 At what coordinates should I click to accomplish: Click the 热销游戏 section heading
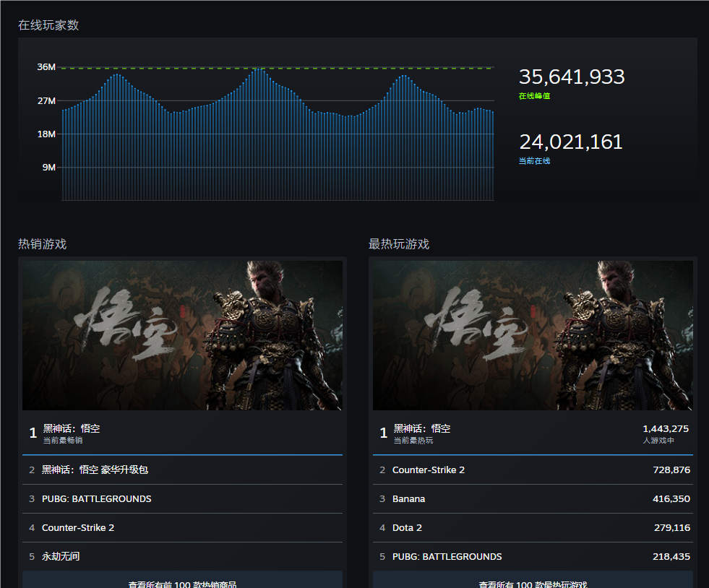click(x=43, y=244)
